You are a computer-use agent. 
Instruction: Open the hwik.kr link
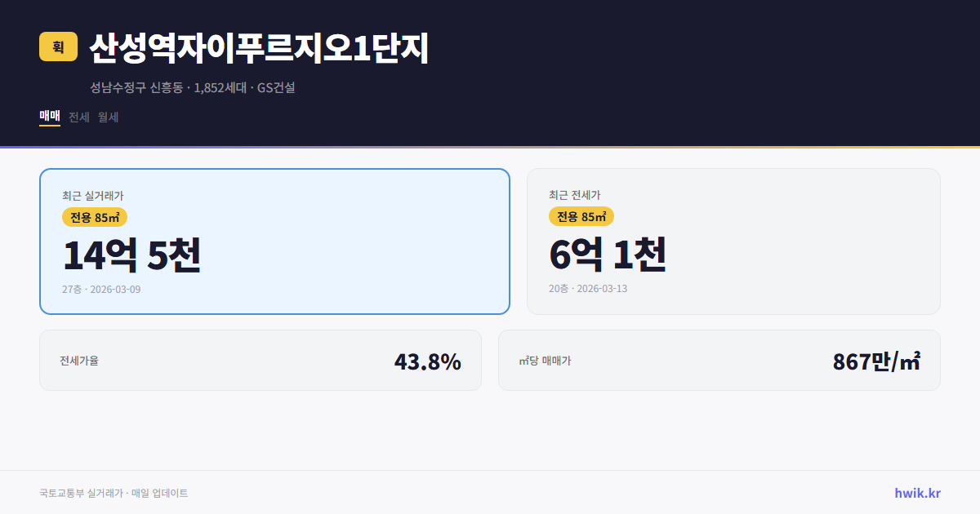(x=916, y=492)
